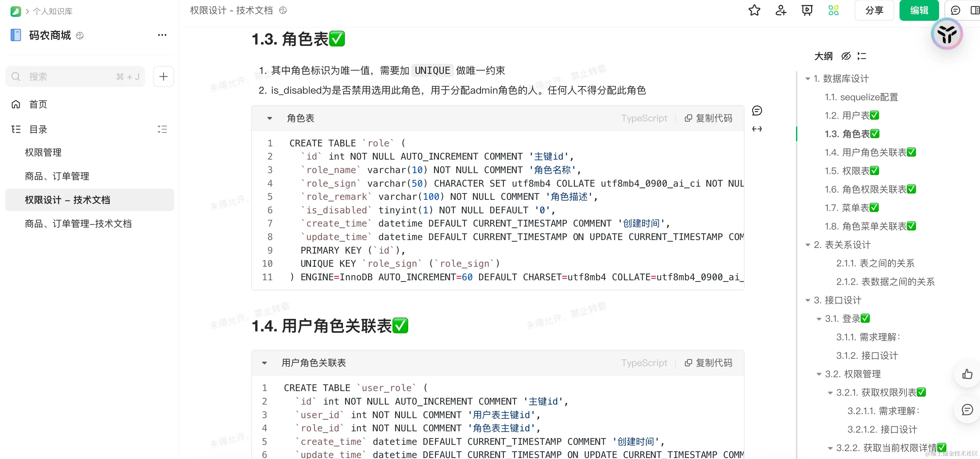
Task: Hide the outline via eye-slash icon
Action: point(846,56)
